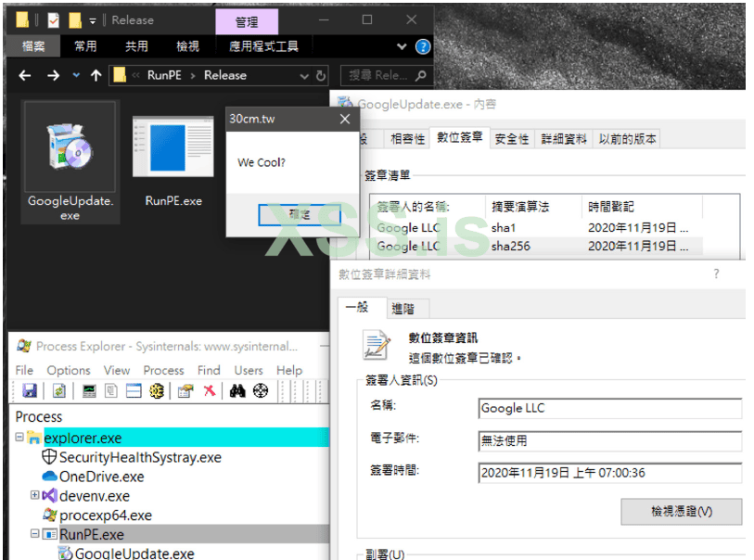
Task: Open recent locations dropdown next to Forward arrow
Action: 76,75
